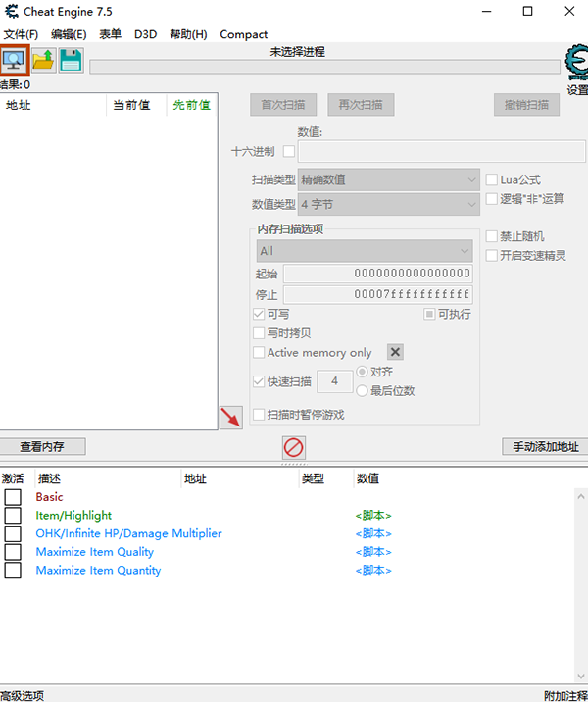Click the X button next to Active memory only
588x702 pixels.
coord(395,352)
